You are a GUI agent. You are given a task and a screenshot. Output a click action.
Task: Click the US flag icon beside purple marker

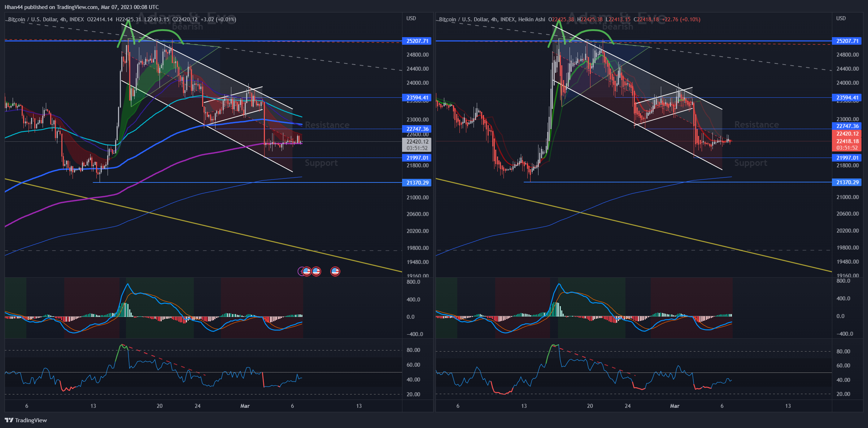click(x=307, y=271)
